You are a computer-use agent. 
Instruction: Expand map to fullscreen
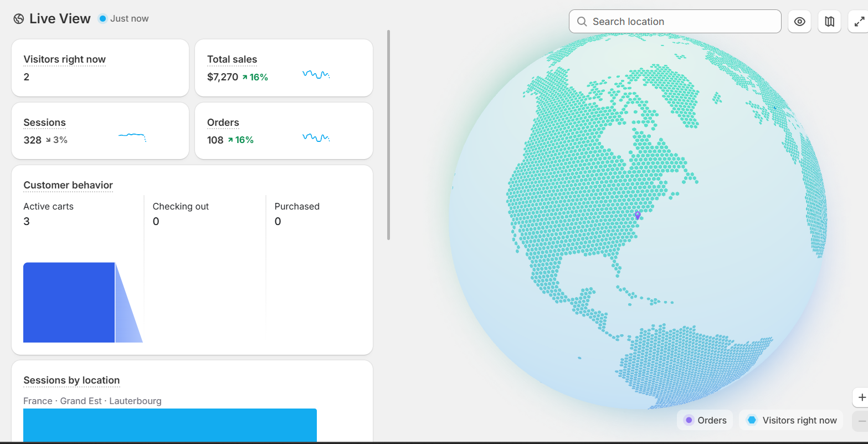tap(859, 22)
